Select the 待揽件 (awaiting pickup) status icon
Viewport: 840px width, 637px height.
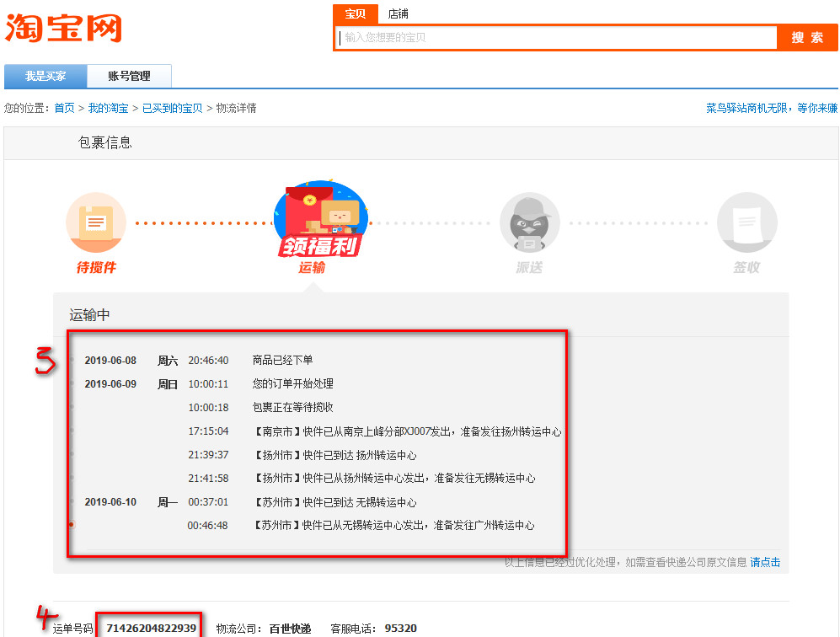coord(95,221)
